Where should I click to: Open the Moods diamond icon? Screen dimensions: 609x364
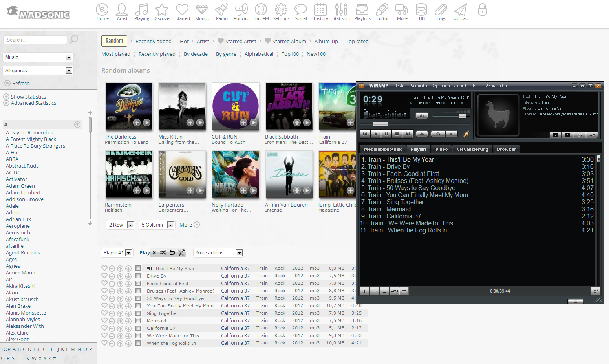tap(202, 12)
